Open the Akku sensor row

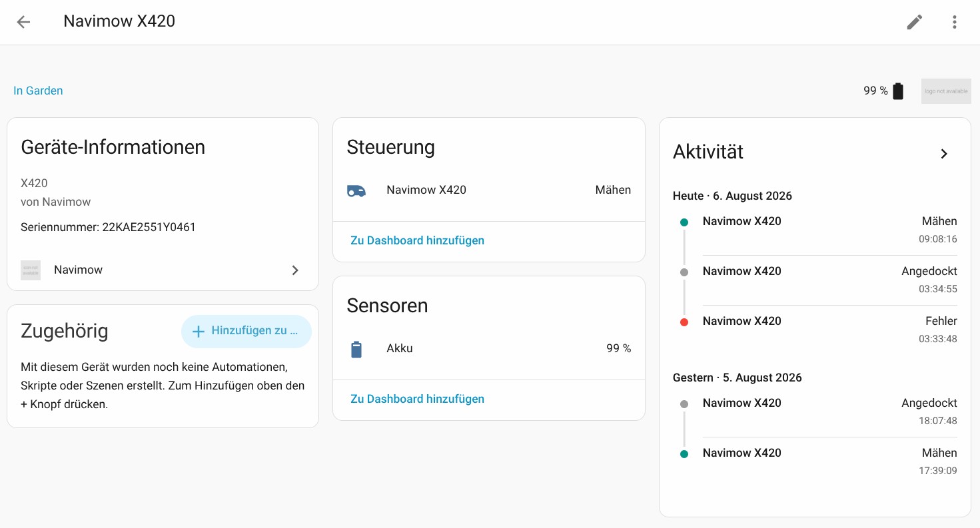[x=489, y=349]
